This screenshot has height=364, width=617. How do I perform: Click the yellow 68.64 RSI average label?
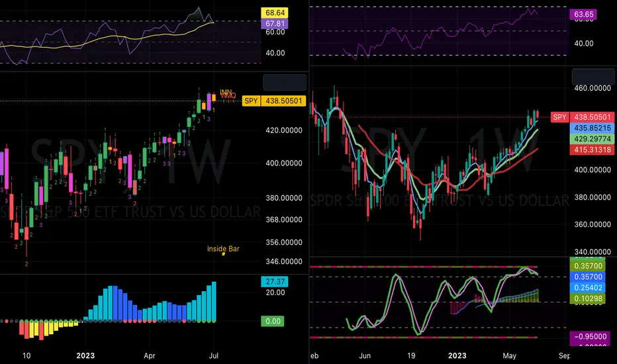point(275,13)
